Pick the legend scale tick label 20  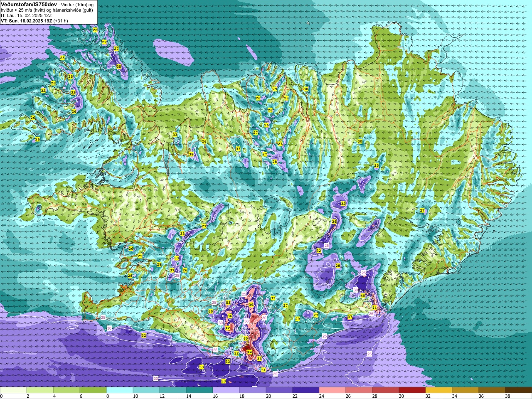pyautogui.click(x=268, y=396)
